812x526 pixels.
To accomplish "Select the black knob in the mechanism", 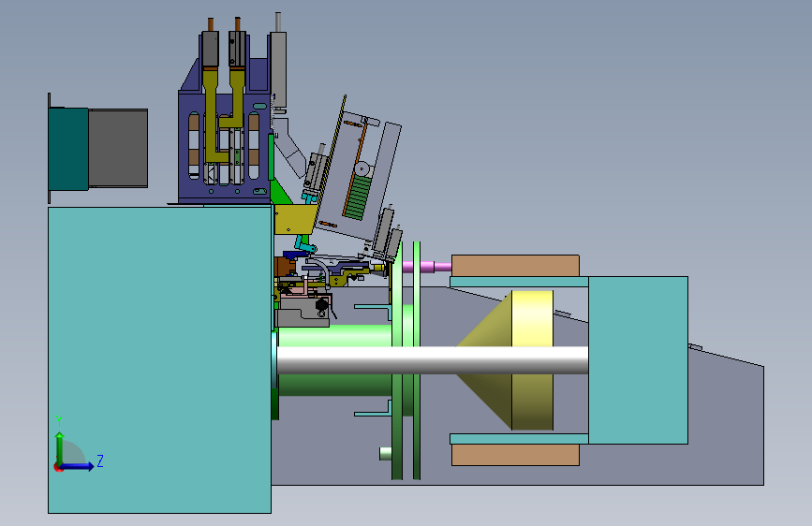I will coord(321,304).
